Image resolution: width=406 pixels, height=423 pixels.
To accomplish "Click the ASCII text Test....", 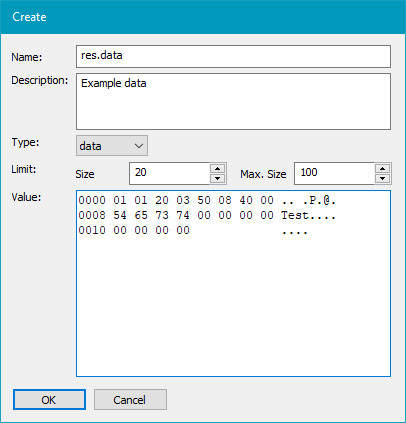I will 295,215.
